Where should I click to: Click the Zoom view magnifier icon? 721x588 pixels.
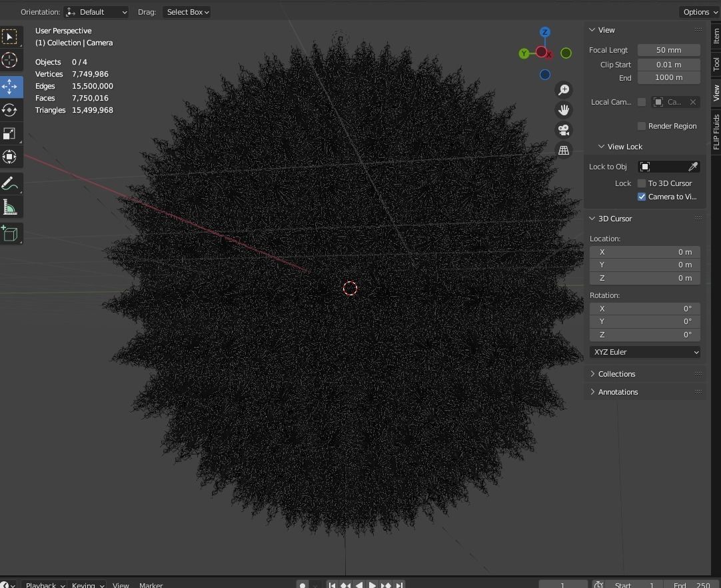(x=564, y=90)
